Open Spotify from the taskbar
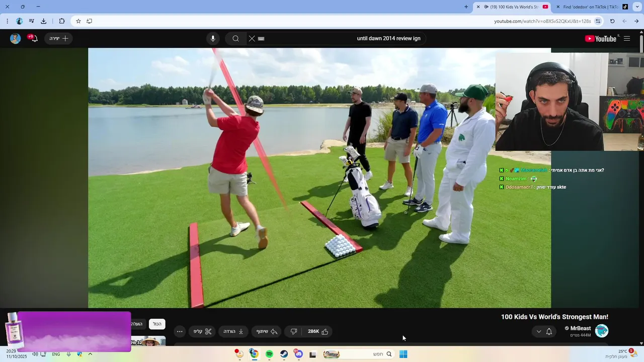The width and height of the screenshot is (644, 362). click(269, 354)
